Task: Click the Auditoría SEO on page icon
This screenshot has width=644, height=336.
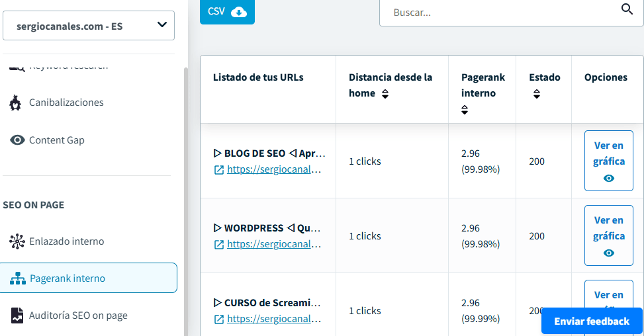Action: pyautogui.click(x=17, y=315)
